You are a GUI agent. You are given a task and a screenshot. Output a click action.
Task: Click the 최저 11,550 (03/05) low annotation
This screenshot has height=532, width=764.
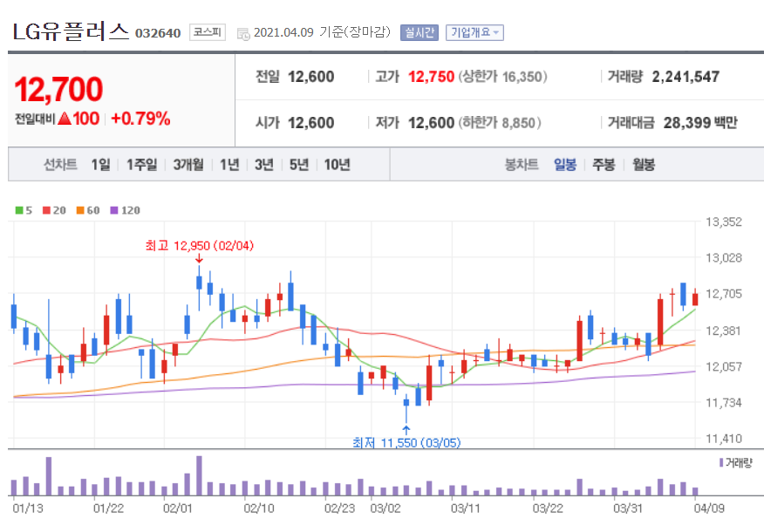click(406, 442)
